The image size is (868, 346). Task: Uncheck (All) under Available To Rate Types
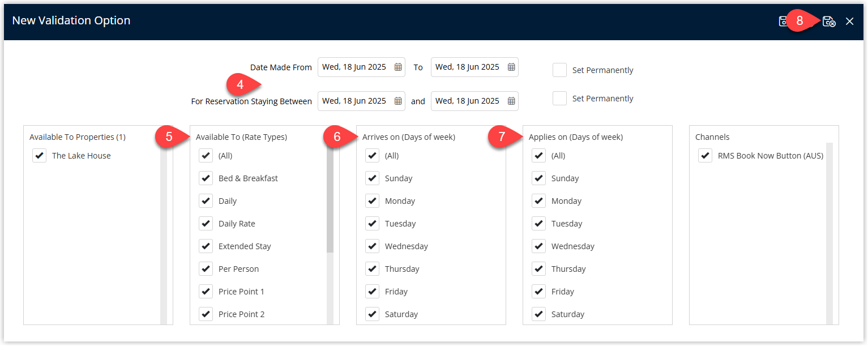coord(206,155)
